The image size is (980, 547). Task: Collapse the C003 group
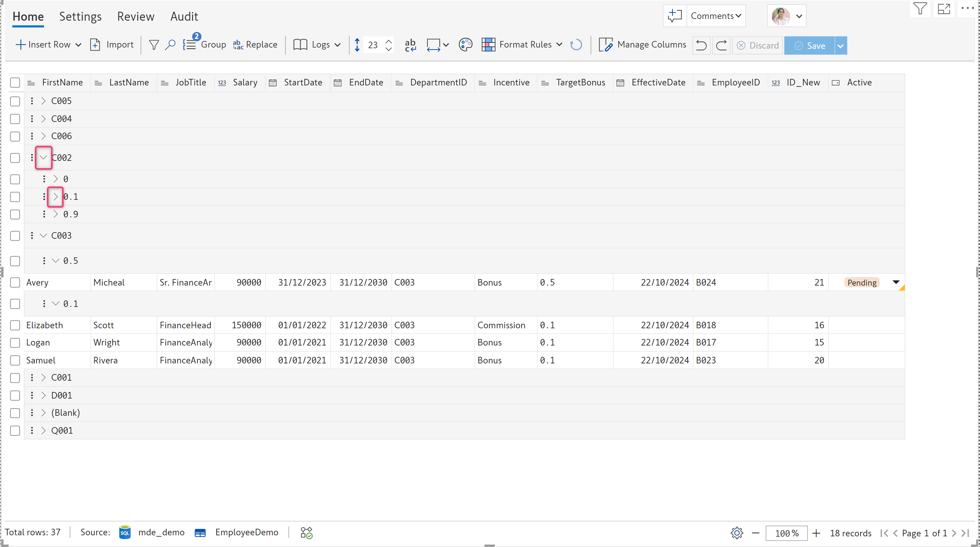pyautogui.click(x=43, y=236)
